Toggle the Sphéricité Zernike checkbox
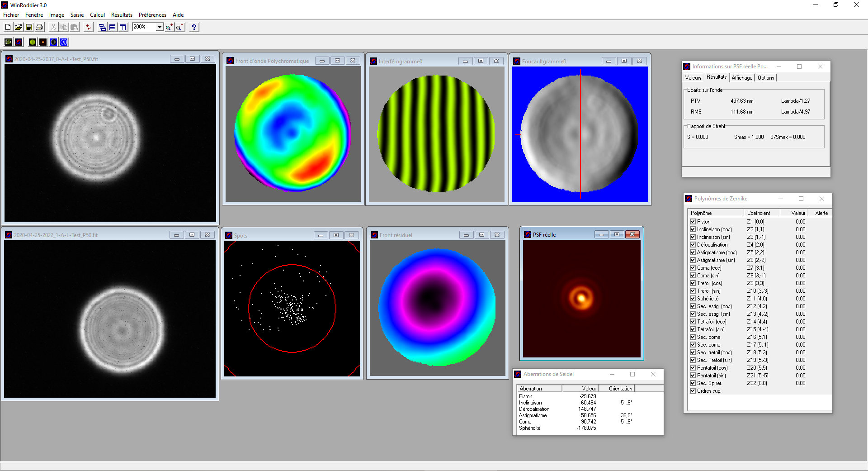 tap(693, 299)
